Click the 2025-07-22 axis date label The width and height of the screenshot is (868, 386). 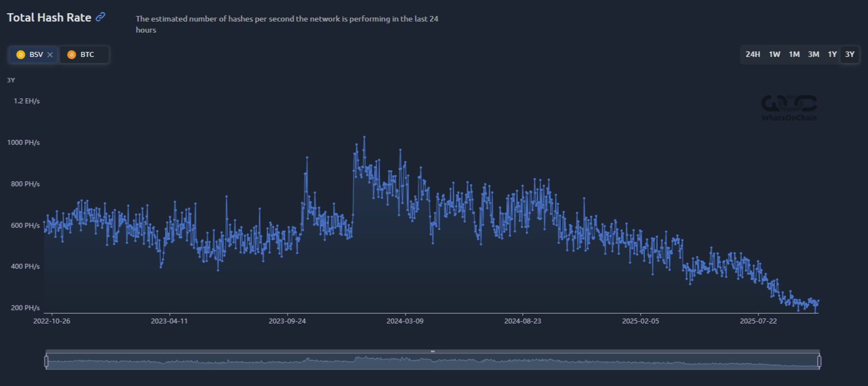tap(758, 321)
